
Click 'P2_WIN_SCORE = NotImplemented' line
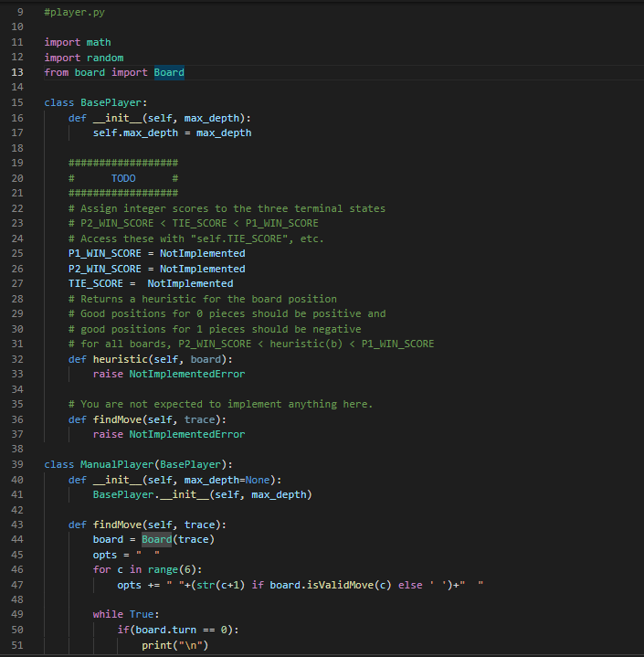(157, 269)
